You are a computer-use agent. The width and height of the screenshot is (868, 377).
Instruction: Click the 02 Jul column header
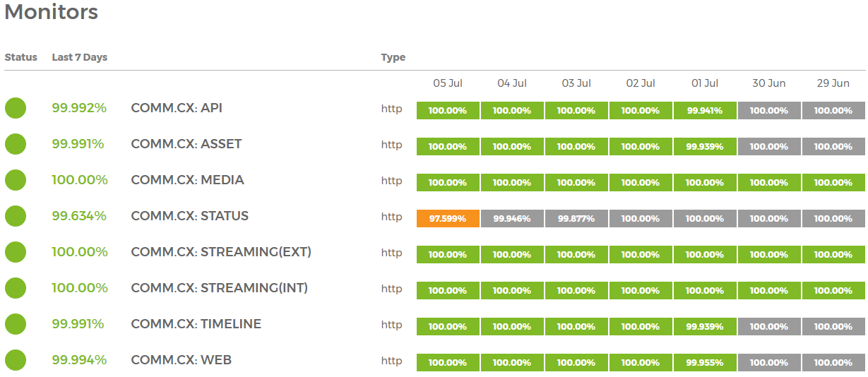click(x=641, y=83)
